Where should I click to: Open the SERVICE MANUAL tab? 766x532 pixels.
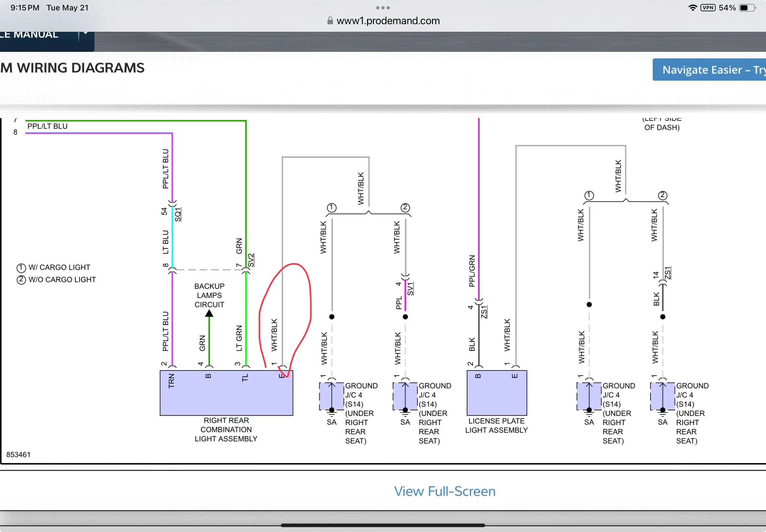coord(33,36)
